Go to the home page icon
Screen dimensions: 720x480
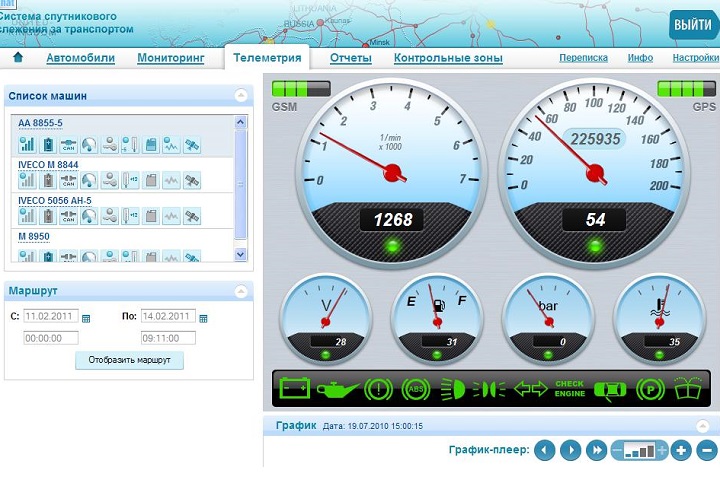[18, 58]
